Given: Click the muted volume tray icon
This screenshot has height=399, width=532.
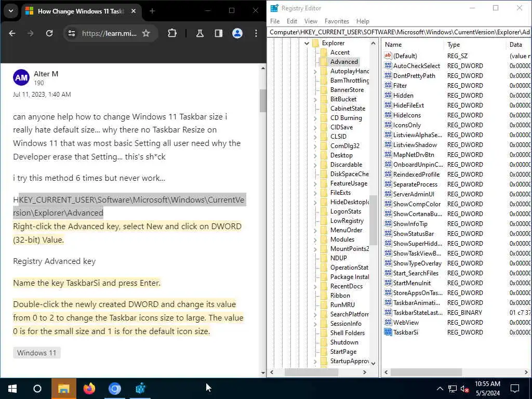Looking at the screenshot, I should click(x=465, y=389).
